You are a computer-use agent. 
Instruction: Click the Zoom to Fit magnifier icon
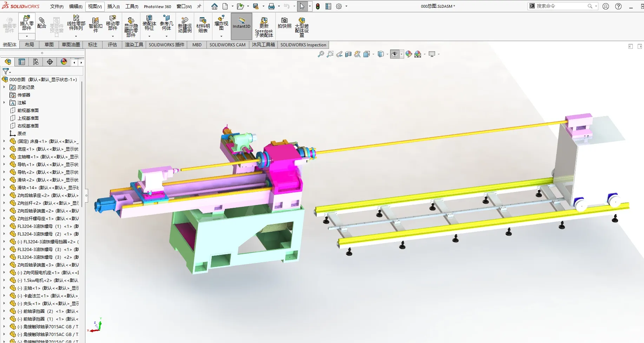[321, 54]
